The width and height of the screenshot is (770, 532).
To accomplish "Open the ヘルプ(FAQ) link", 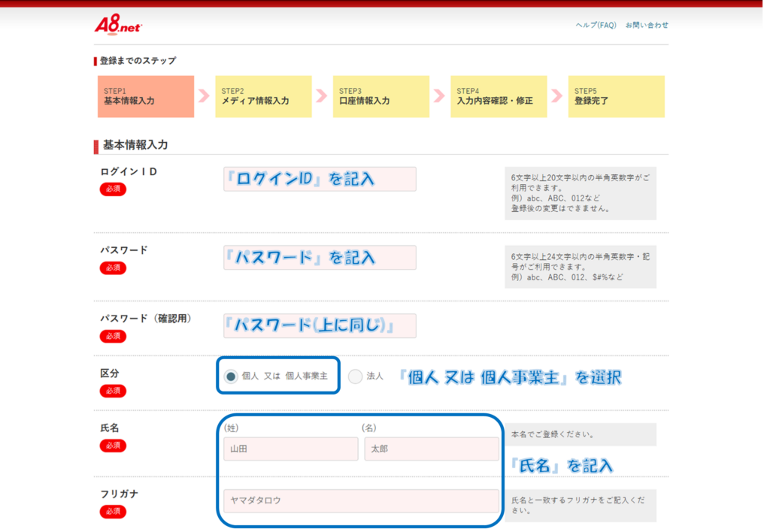I will pos(596,26).
